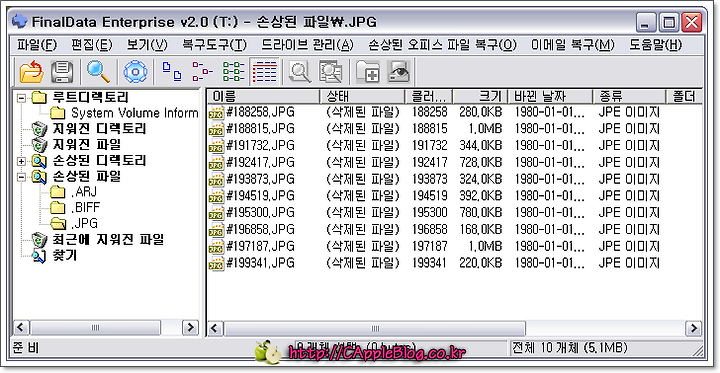The height and width of the screenshot is (373, 720).
Task: Click the document search preview toolbar icon
Action: point(331,72)
